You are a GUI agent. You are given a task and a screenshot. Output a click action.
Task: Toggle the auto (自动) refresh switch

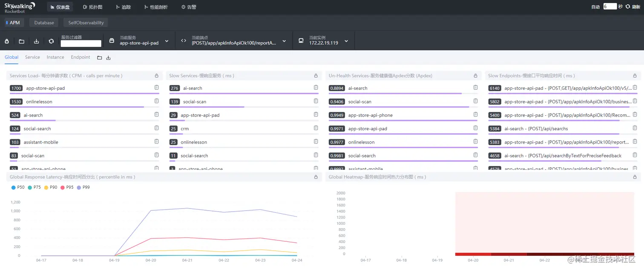[595, 7]
